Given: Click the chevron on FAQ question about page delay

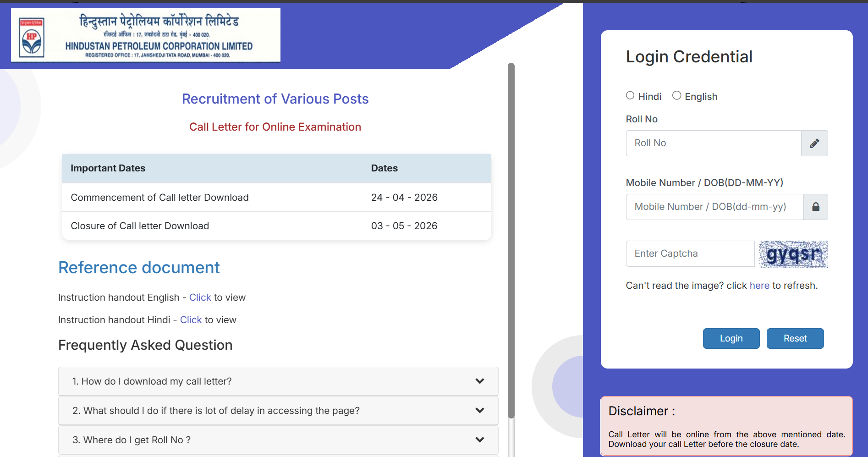Looking at the screenshot, I should 480,410.
